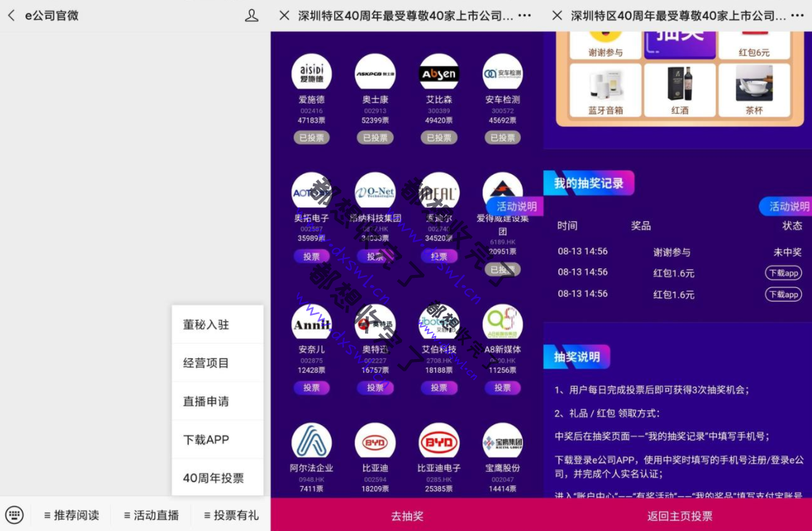Click 爱得威建设集团 company name
The width and height of the screenshot is (812, 531).
click(x=502, y=225)
